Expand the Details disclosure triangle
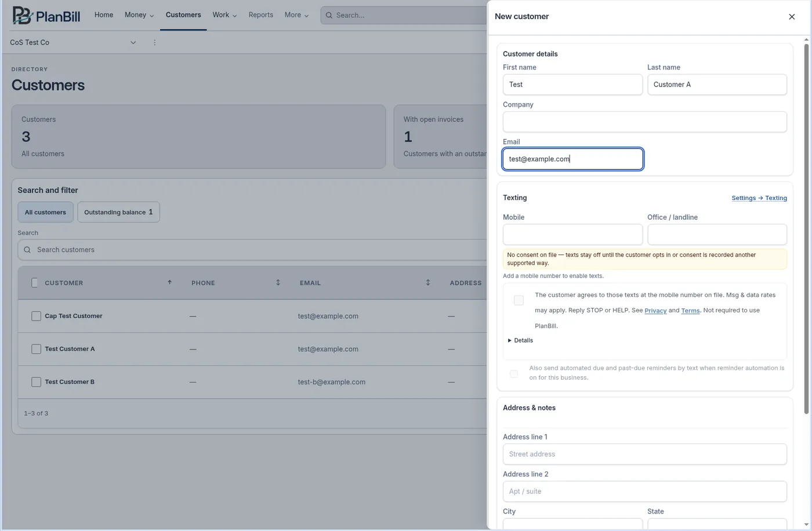 (x=510, y=340)
